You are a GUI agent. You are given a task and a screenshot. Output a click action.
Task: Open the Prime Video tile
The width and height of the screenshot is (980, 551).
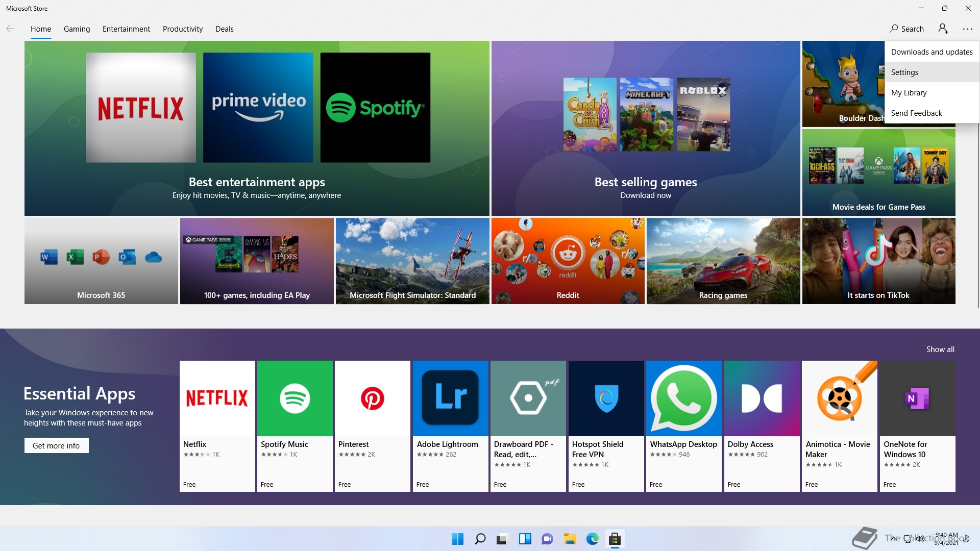(x=258, y=108)
